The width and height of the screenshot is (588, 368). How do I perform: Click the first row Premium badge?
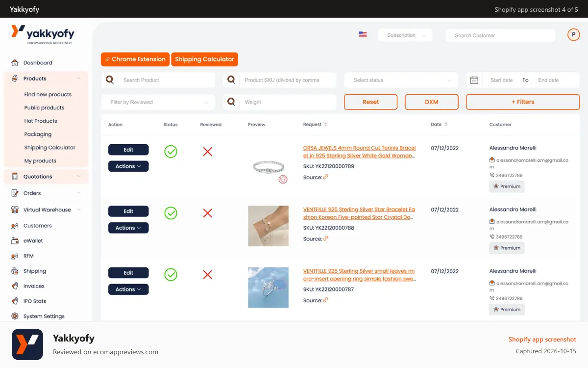click(x=507, y=186)
